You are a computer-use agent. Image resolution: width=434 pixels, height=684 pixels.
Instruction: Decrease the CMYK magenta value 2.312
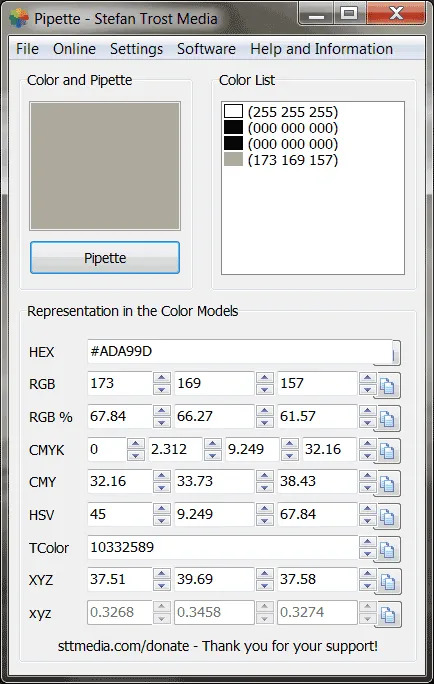pos(212,455)
